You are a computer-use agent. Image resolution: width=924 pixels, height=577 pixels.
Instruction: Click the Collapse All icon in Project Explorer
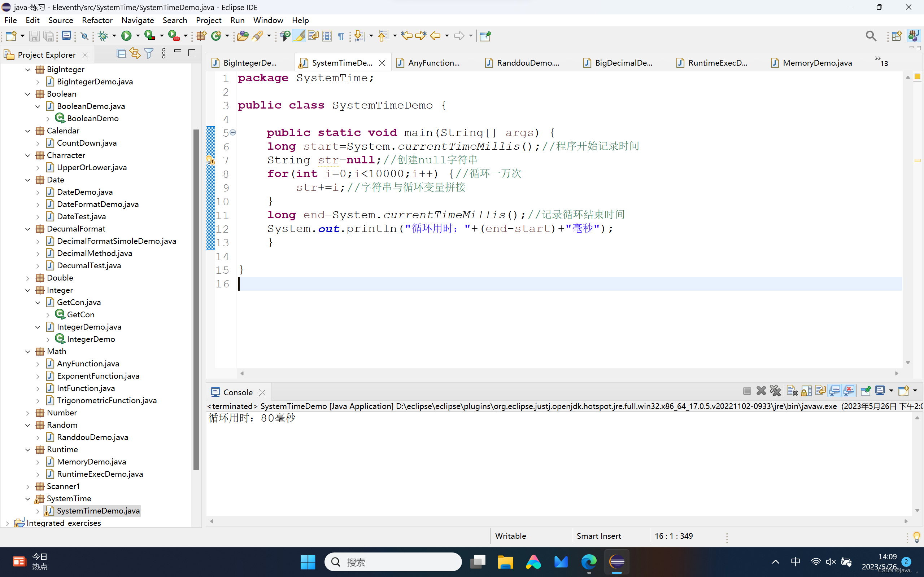[121, 54]
